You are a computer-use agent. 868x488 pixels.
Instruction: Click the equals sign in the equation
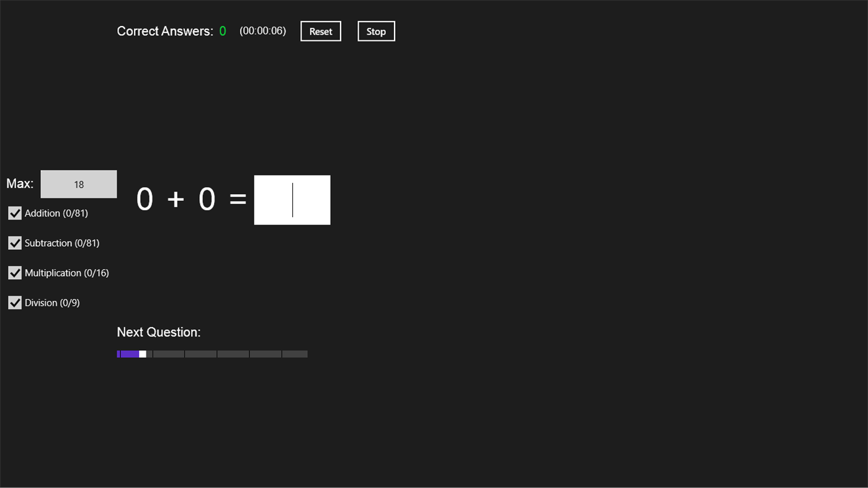(238, 199)
